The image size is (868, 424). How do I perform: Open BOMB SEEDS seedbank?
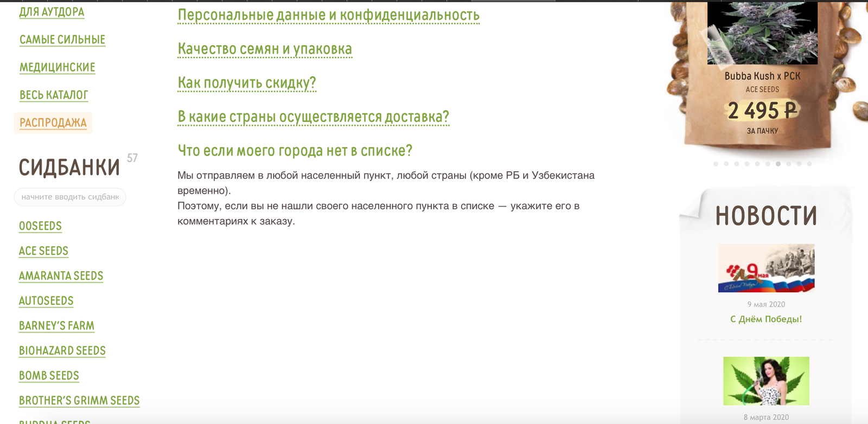point(49,376)
